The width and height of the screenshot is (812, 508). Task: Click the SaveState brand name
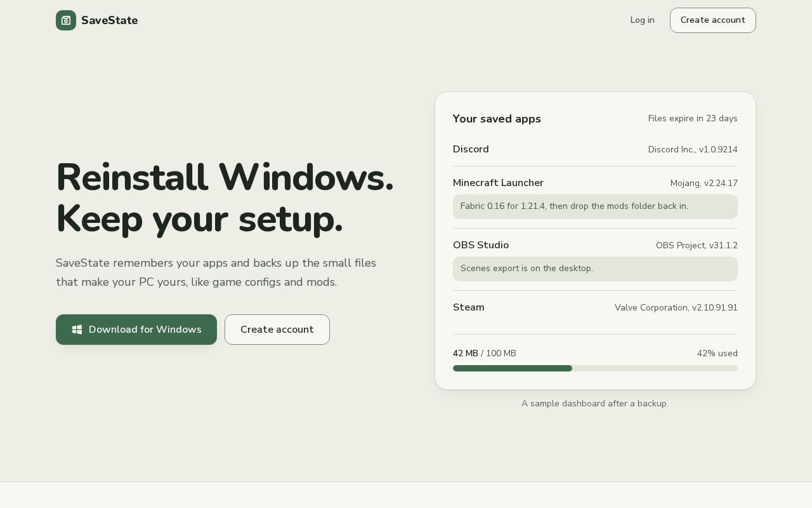point(110,20)
